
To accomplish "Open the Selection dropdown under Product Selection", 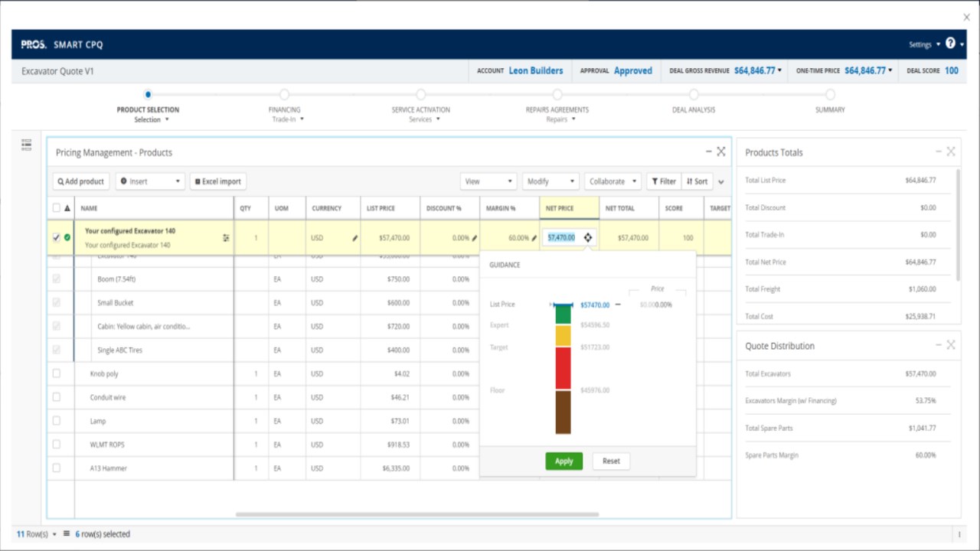I will pos(152,119).
